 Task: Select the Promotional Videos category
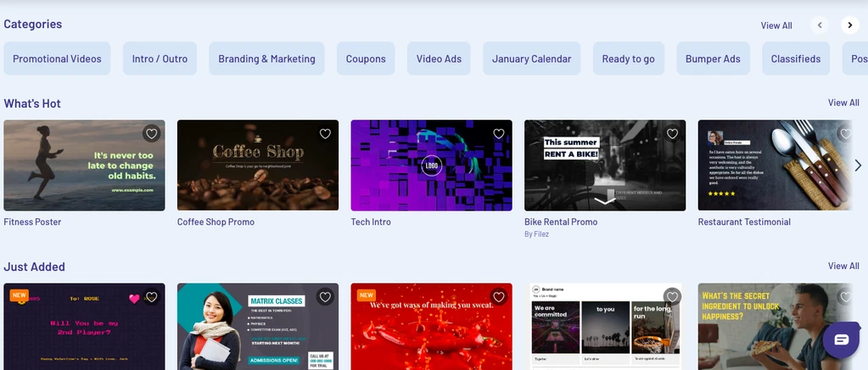point(57,59)
